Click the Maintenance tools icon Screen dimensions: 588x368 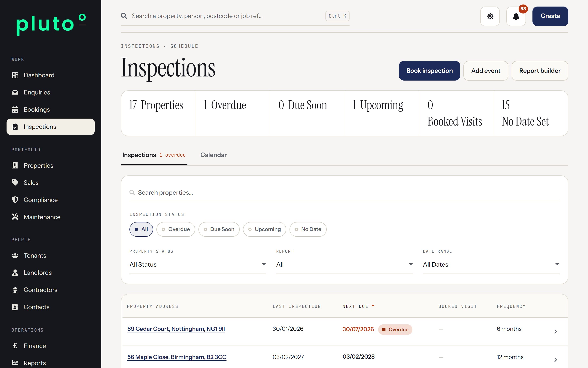[x=15, y=217]
